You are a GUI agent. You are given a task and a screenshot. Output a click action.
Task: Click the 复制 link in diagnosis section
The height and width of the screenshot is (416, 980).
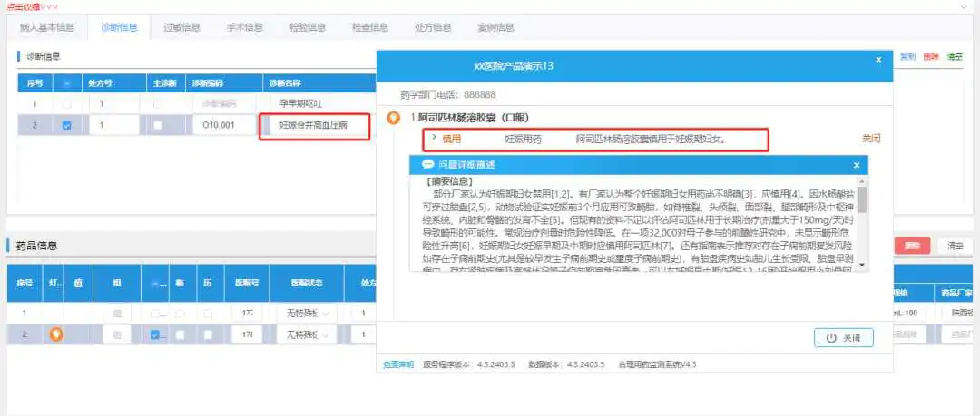(907, 56)
